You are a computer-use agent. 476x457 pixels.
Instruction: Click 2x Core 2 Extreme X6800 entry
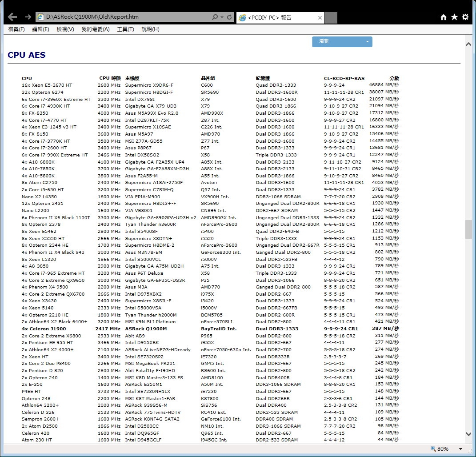click(51, 336)
